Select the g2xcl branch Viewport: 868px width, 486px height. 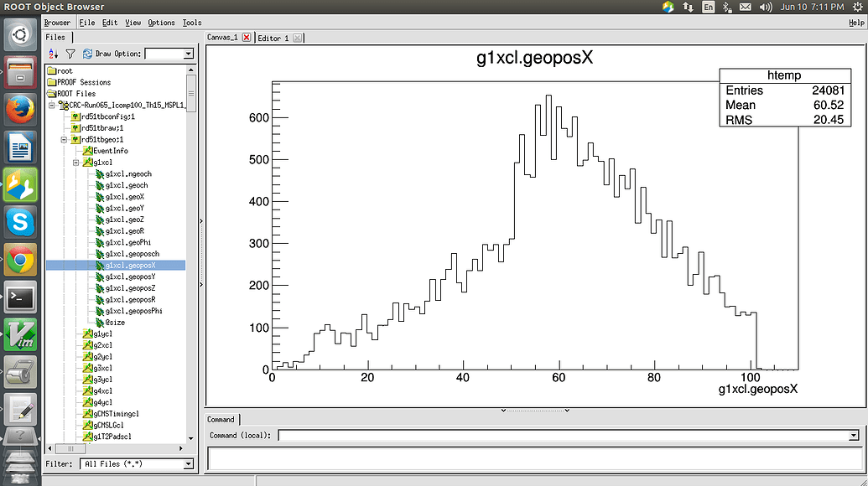(103, 345)
